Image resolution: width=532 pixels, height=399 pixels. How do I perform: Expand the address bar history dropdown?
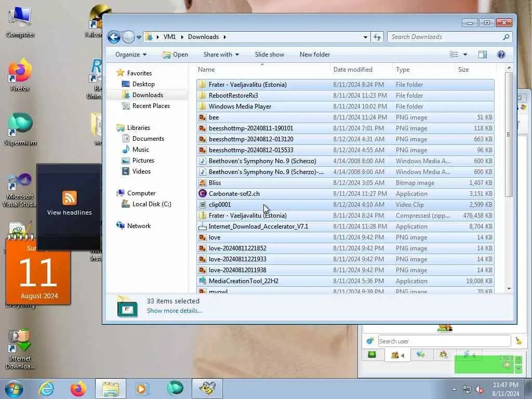tap(365, 37)
